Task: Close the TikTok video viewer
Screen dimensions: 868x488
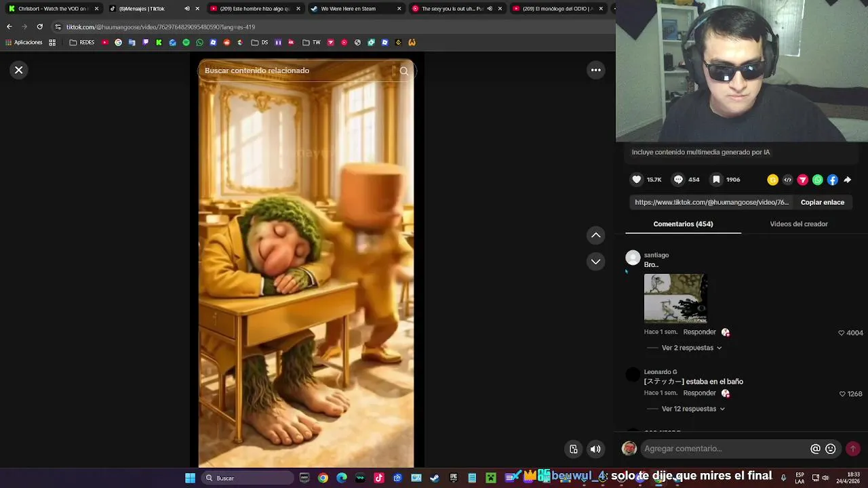Action: (19, 70)
